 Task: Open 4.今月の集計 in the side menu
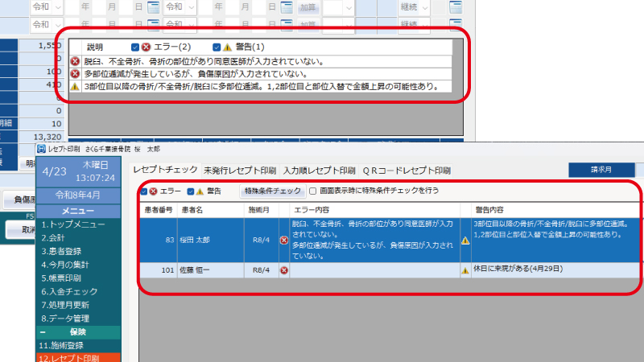[78, 265]
